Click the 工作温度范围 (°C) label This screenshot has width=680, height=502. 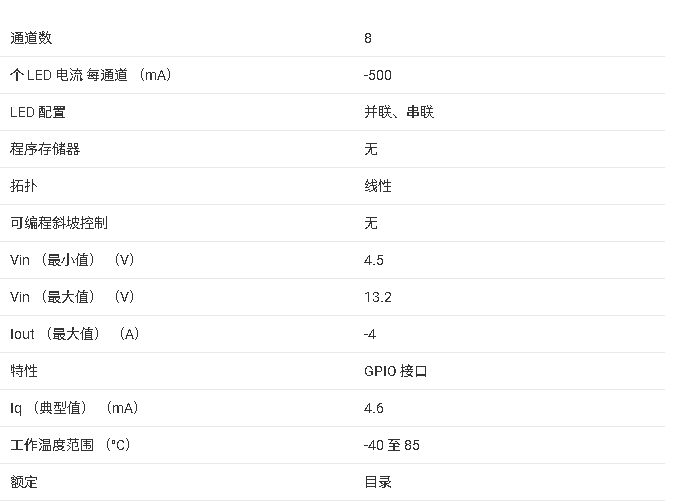[x=70, y=445]
